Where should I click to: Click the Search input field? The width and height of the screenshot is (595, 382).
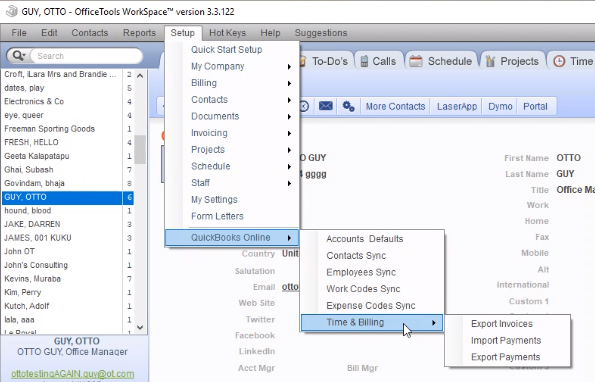(86, 56)
